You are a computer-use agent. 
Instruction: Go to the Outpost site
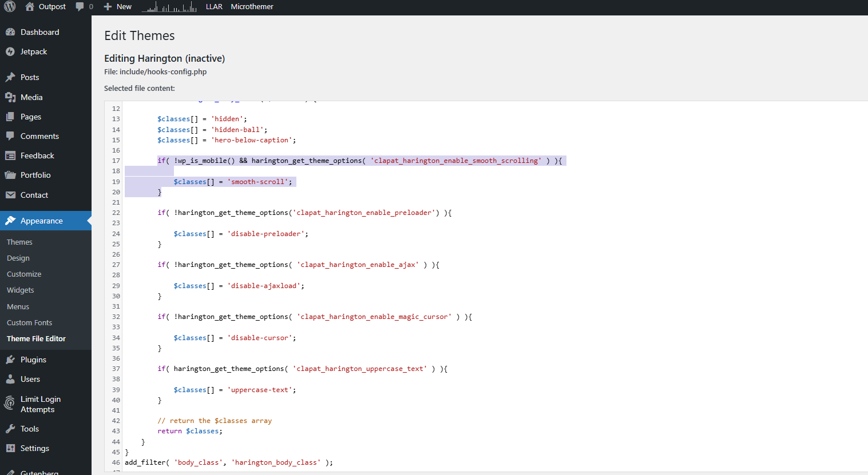52,7
